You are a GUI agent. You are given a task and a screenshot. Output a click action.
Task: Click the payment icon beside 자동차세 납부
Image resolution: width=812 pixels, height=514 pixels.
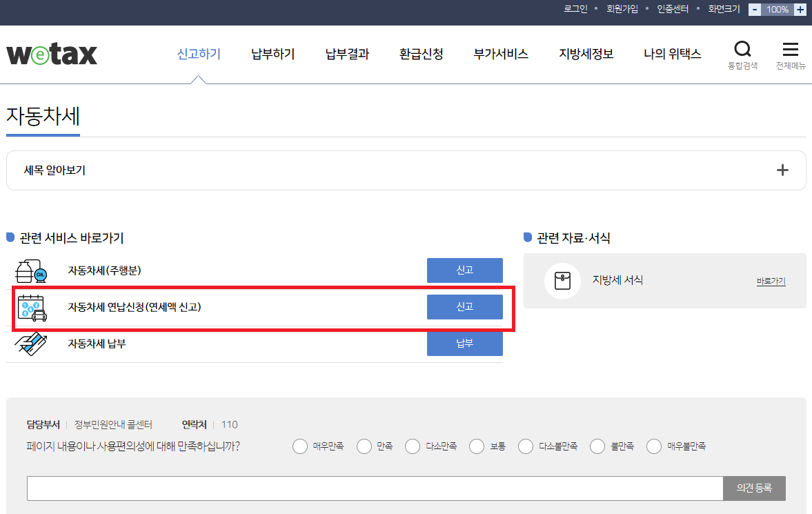point(32,344)
